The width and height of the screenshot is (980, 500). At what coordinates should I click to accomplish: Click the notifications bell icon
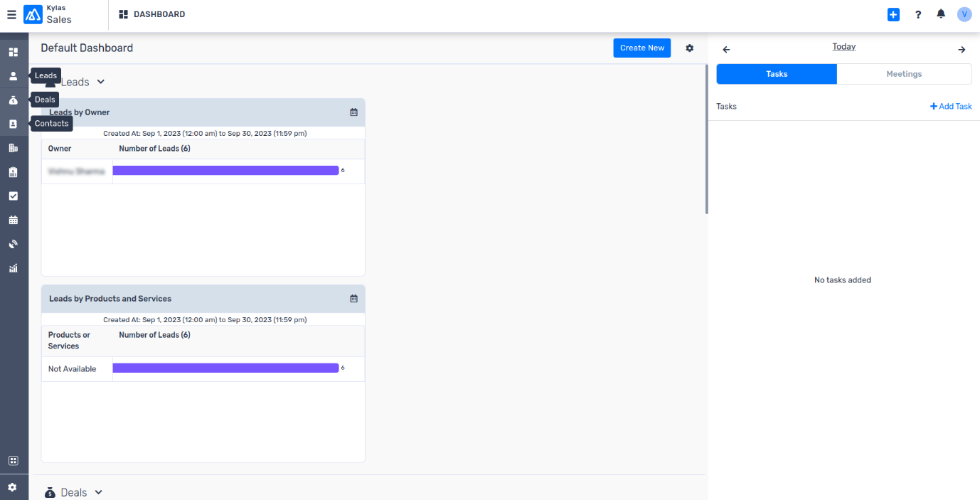point(941,14)
